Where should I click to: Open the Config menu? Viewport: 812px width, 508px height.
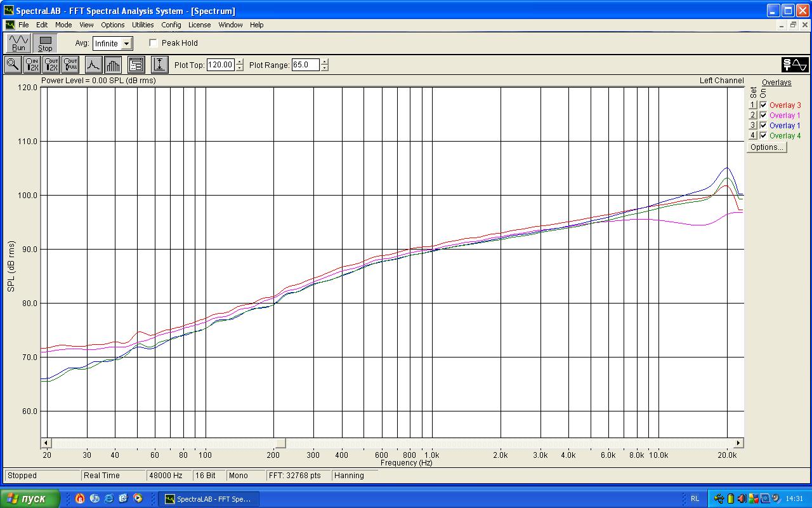[171, 25]
